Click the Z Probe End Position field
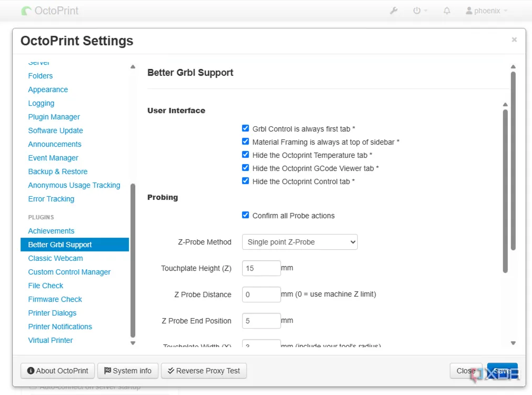The width and height of the screenshot is (532, 395). (261, 321)
